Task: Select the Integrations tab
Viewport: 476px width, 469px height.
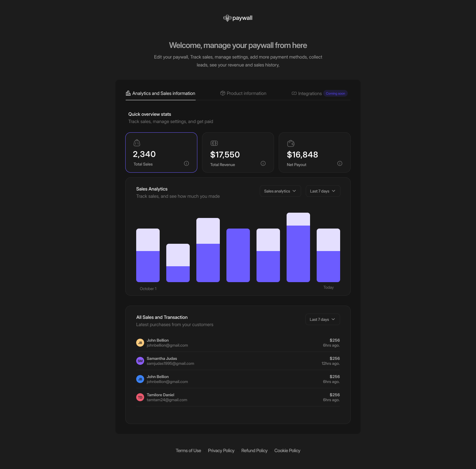Action: [309, 93]
